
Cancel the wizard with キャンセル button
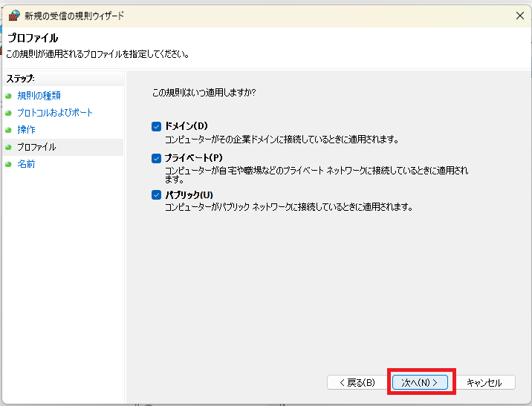point(484,382)
